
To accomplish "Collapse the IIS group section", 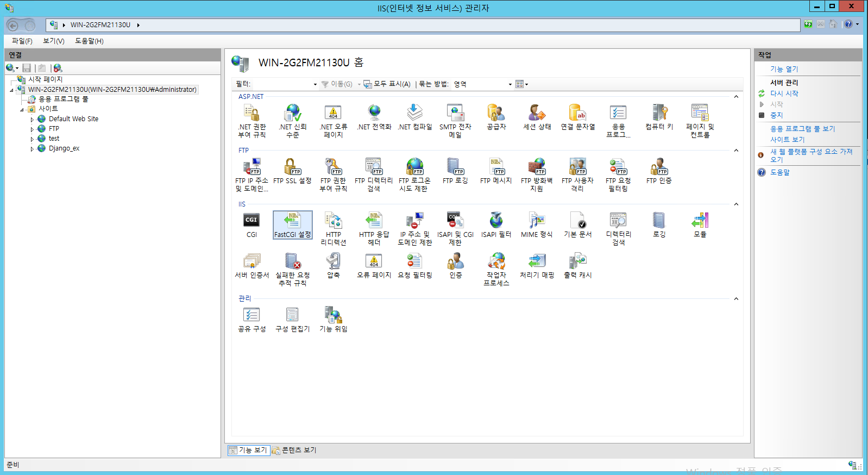I will tap(736, 204).
